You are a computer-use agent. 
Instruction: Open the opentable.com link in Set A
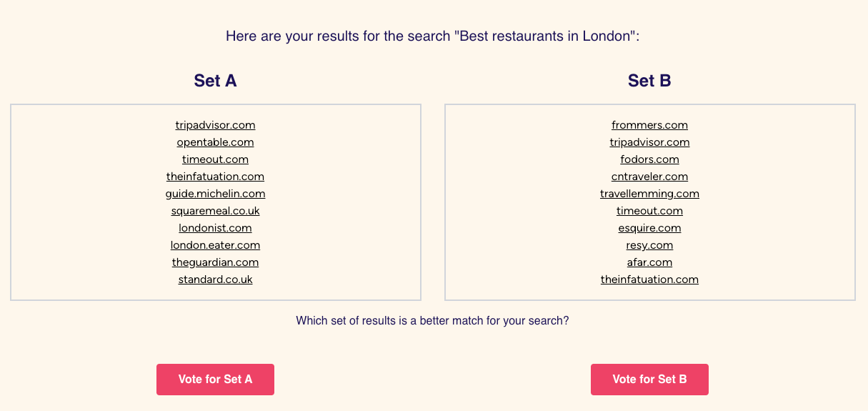click(x=216, y=142)
